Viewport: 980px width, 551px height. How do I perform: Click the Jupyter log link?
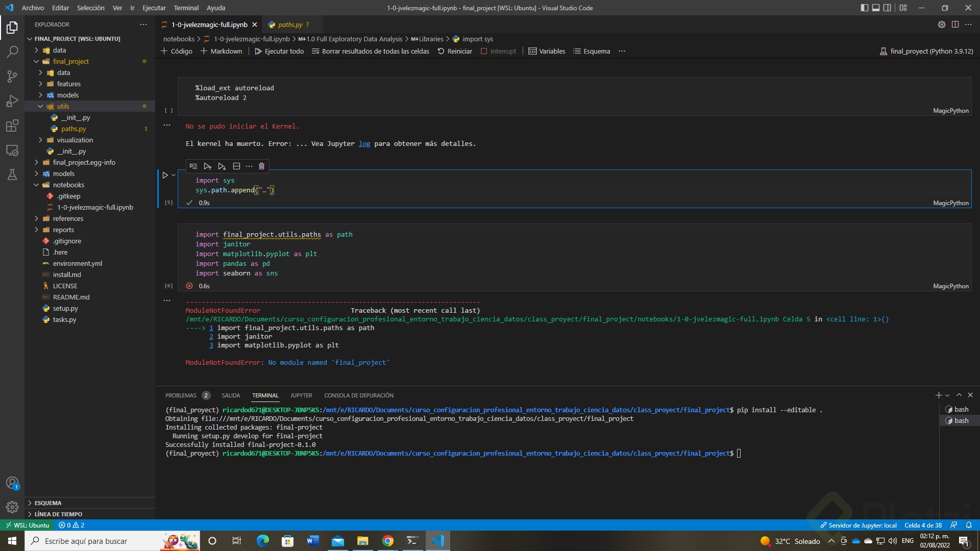pyautogui.click(x=364, y=144)
